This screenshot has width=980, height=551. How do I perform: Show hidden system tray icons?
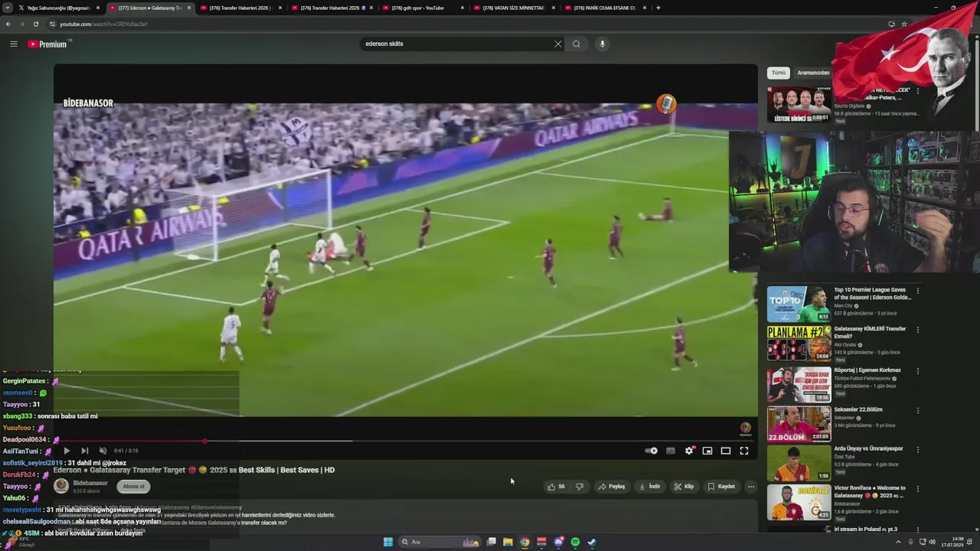pyautogui.click(x=899, y=542)
